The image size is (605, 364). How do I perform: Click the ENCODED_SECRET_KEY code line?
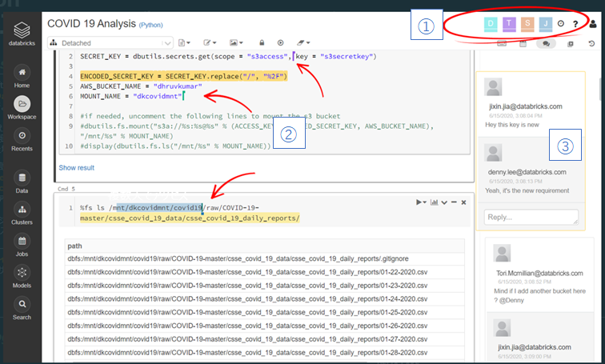184,76
